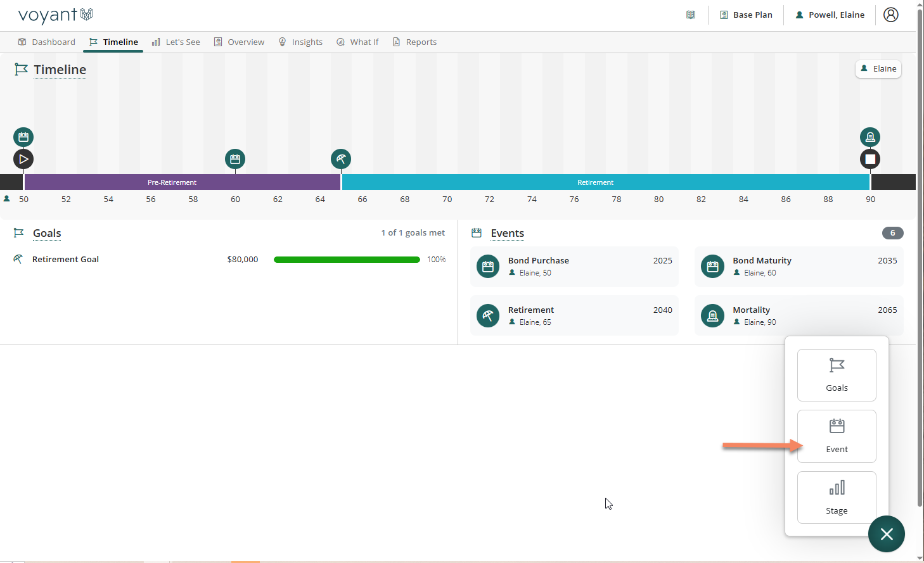The width and height of the screenshot is (924, 563).
Task: Select the Pre-Retirement stage bar
Action: pyautogui.click(x=172, y=182)
